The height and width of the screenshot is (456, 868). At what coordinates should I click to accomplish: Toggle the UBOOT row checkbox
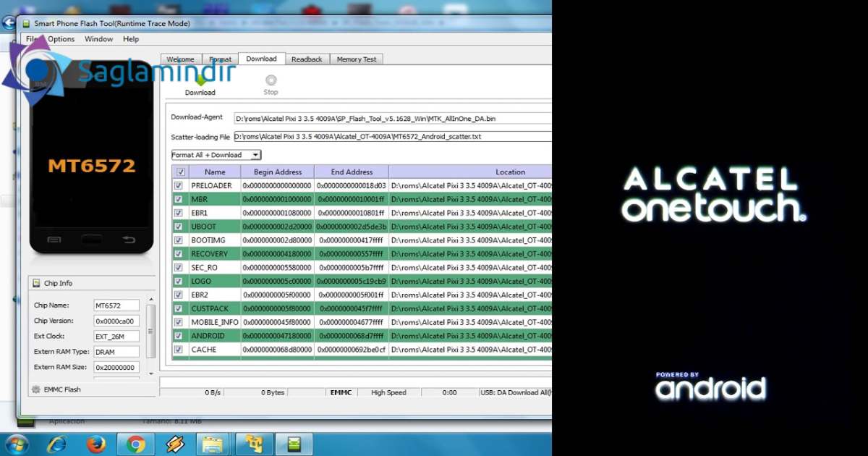click(x=178, y=227)
